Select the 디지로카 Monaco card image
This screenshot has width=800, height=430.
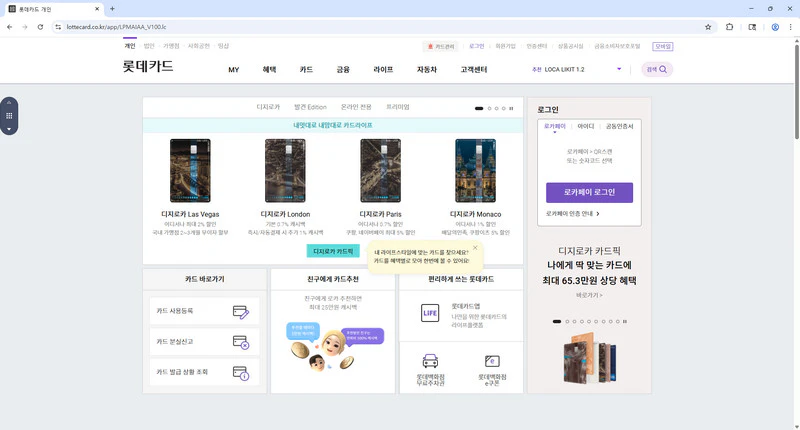click(476, 170)
